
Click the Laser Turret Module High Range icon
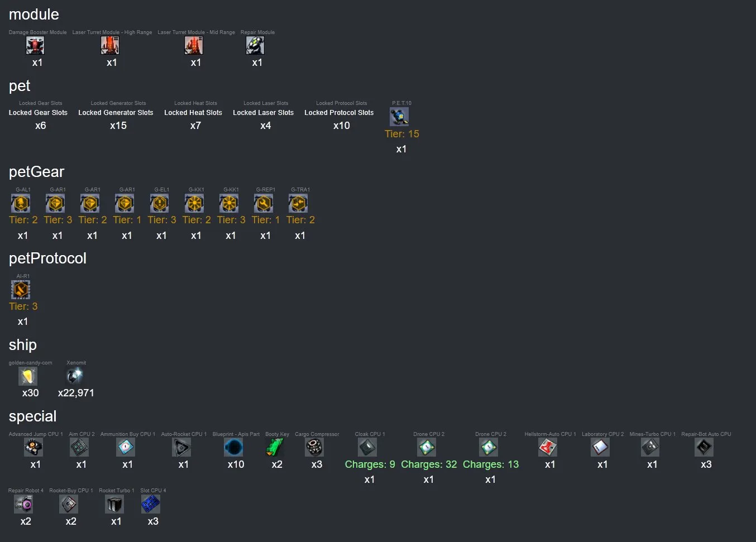pyautogui.click(x=110, y=46)
